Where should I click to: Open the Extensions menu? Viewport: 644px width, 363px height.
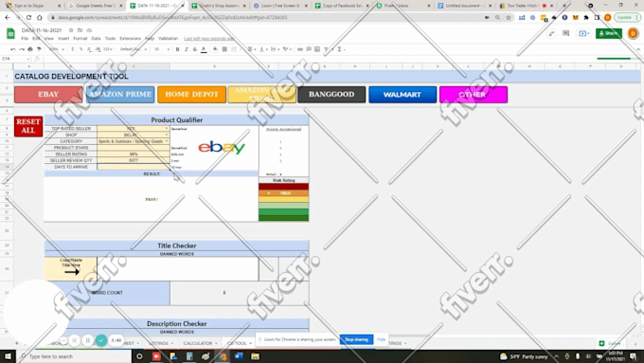pos(130,39)
